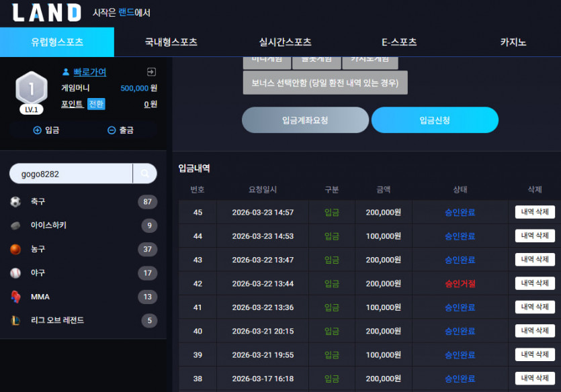
Task: Click the search magnifier icon
Action: [145, 173]
